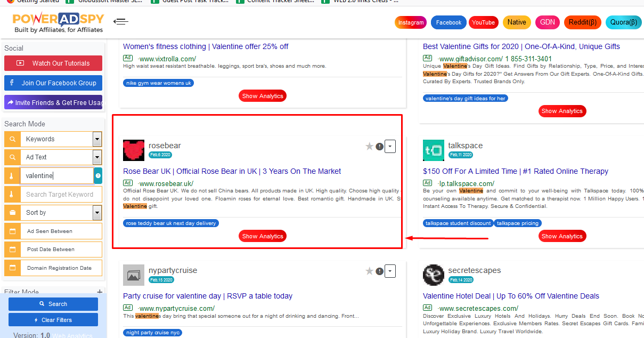Open the Quora(β) platform tab

[623, 22]
